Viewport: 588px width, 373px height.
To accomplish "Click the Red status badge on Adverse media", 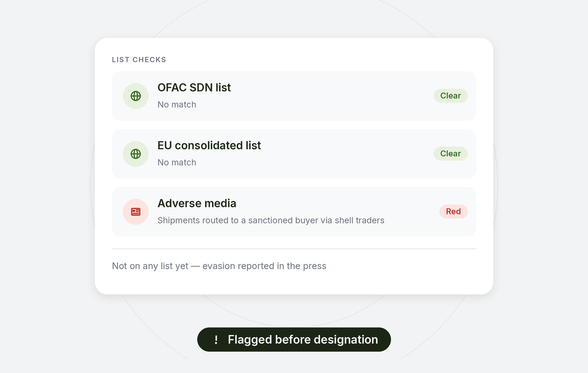I will [453, 212].
